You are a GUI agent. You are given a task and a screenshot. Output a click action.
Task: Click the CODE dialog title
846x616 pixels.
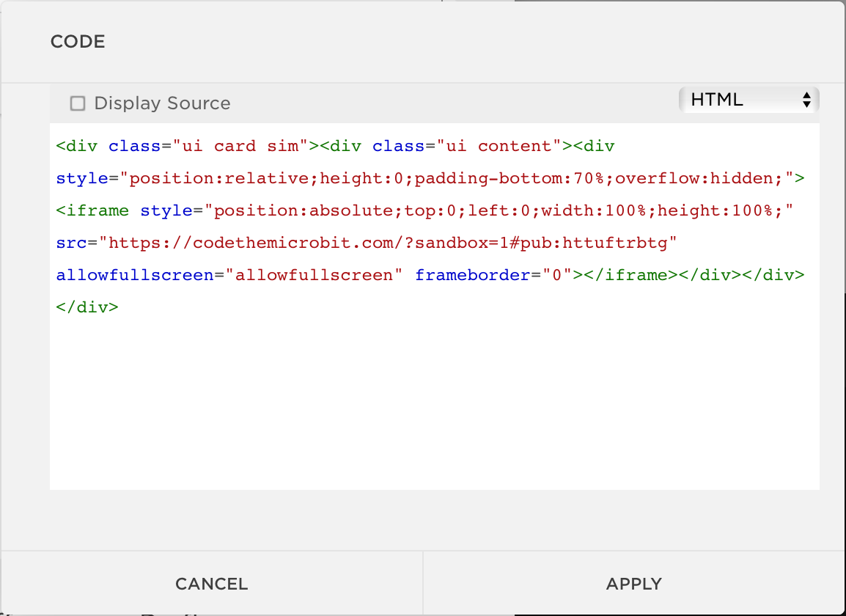click(x=78, y=42)
